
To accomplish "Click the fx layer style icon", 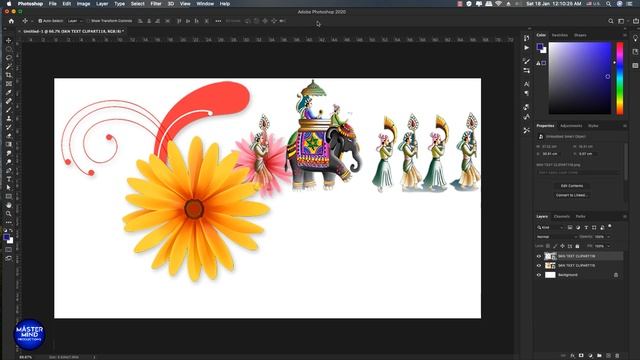I will 572,356.
